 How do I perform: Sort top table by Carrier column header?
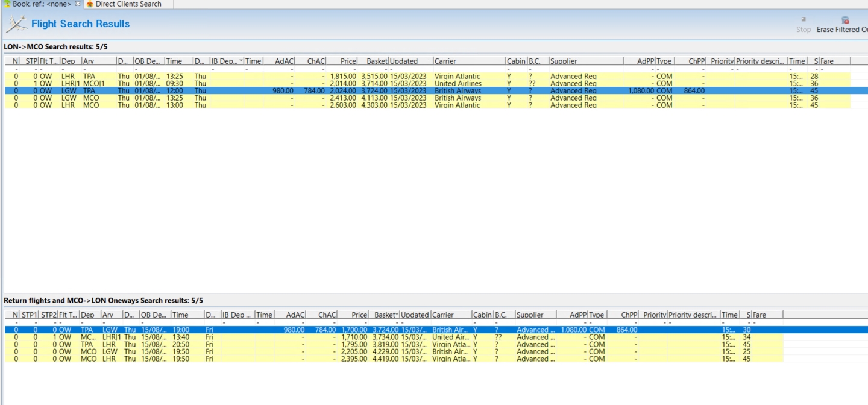coord(445,61)
